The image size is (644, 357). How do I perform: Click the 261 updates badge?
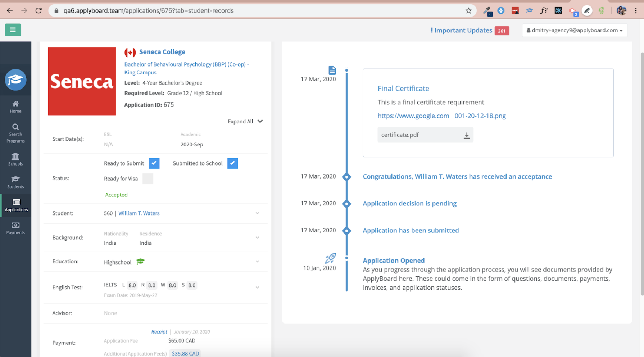pos(502,31)
